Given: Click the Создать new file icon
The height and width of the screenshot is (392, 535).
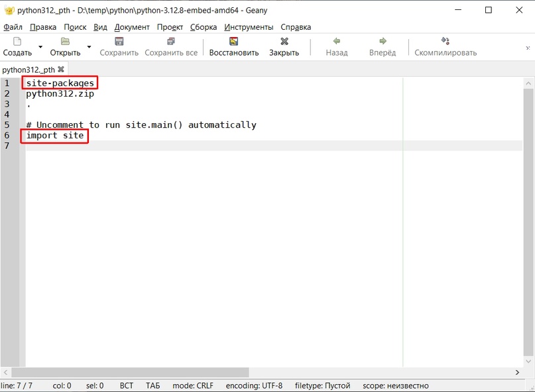Looking at the screenshot, I should coord(17,42).
